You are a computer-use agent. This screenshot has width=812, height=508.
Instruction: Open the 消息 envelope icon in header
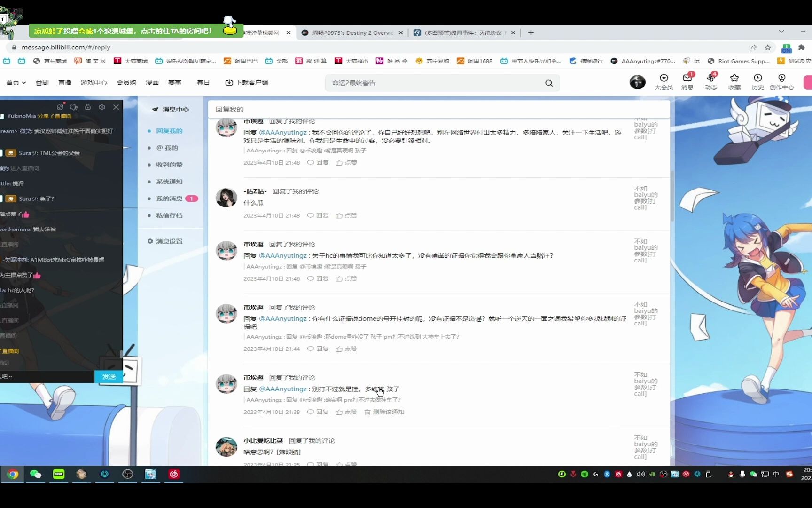pos(687,81)
